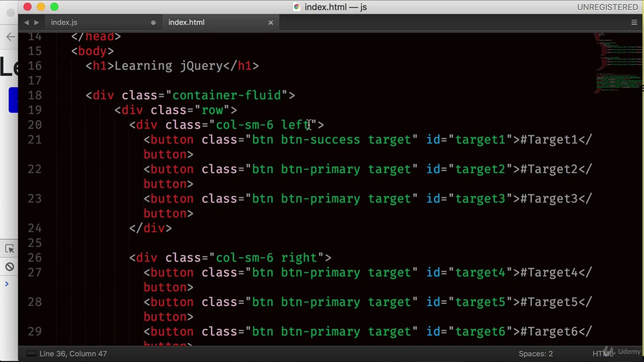Image resolution: width=644 pixels, height=362 pixels.
Task: Click the id value "target6"
Action: [480, 332]
